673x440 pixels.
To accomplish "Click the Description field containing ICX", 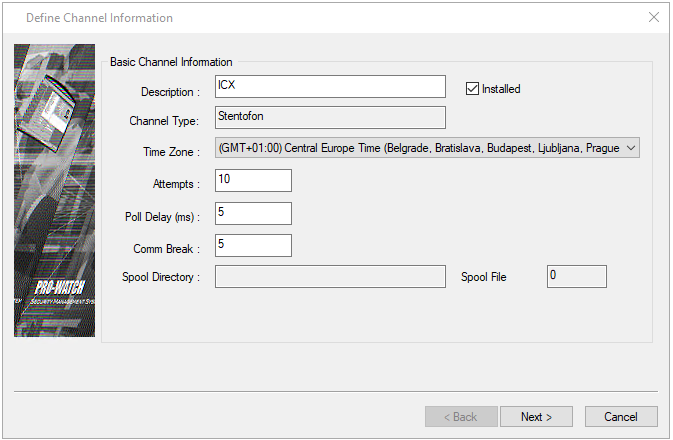I will tap(330, 88).
